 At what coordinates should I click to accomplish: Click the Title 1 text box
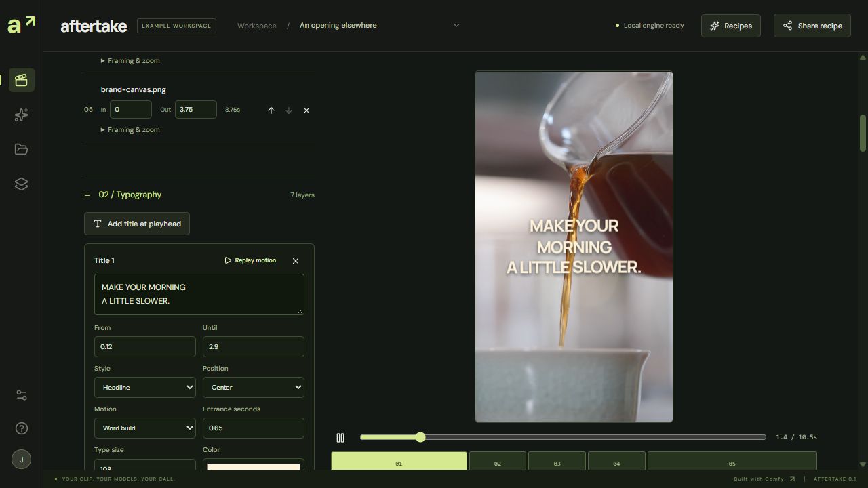(199, 294)
